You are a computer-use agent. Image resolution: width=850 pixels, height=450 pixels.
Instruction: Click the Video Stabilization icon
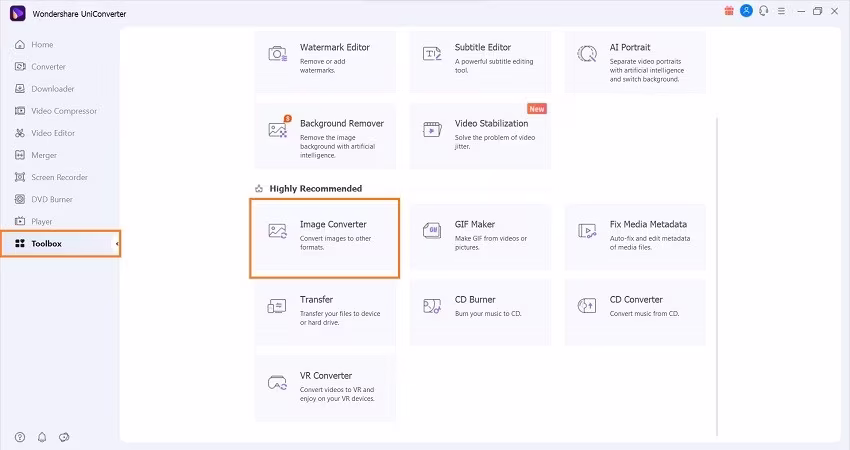432,129
